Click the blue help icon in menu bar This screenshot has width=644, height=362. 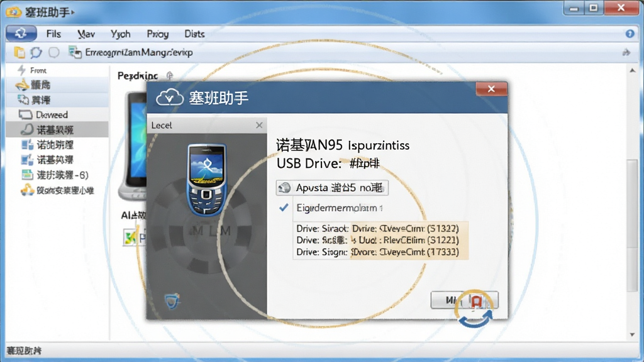point(630,34)
